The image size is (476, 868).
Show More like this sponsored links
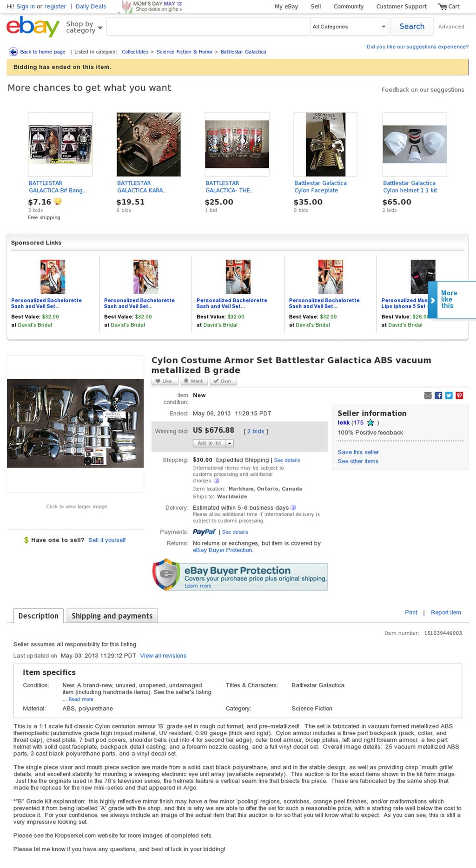click(451, 300)
